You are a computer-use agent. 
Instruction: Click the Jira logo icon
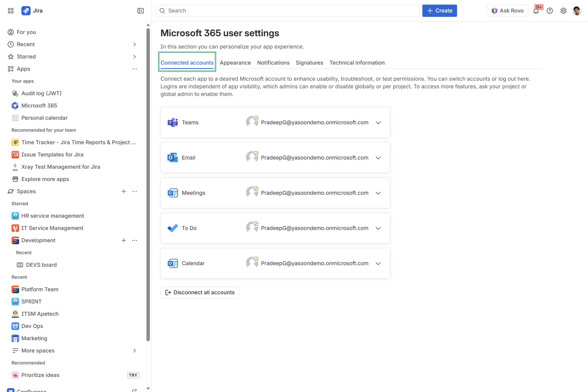click(x=26, y=11)
